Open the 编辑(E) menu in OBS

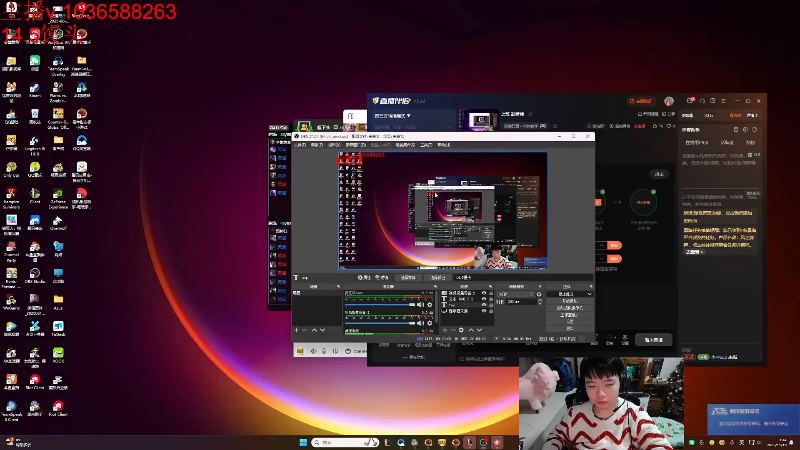[317, 145]
